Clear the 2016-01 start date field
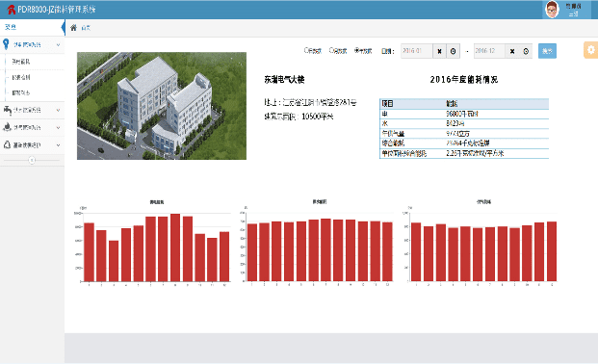This screenshot has width=598, height=364. point(439,51)
